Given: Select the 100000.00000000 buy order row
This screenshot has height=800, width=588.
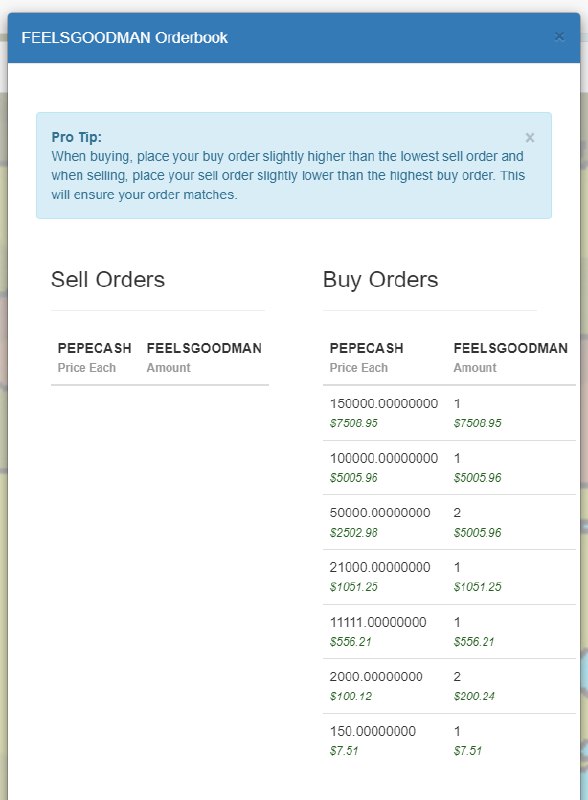Looking at the screenshot, I should pyautogui.click(x=449, y=467).
